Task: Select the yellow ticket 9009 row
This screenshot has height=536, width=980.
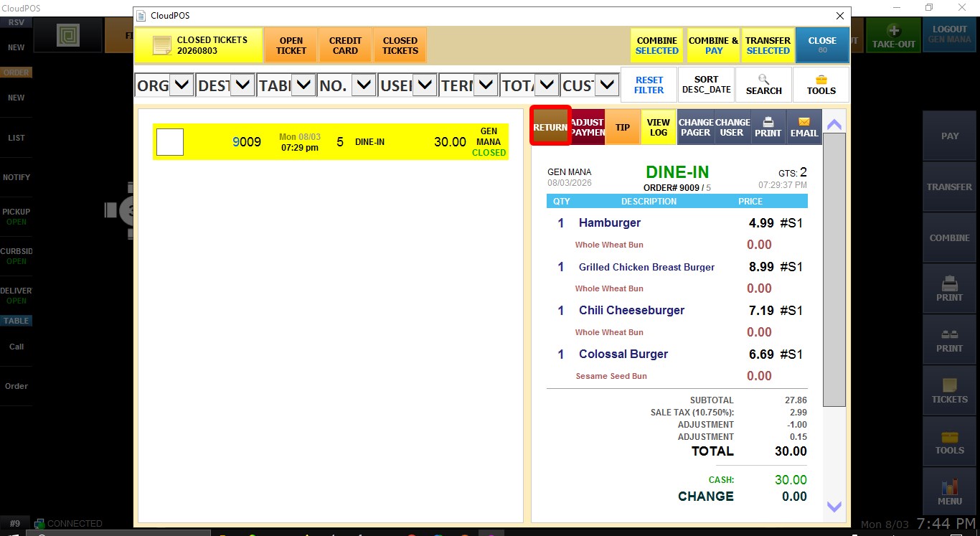Action: pos(331,141)
